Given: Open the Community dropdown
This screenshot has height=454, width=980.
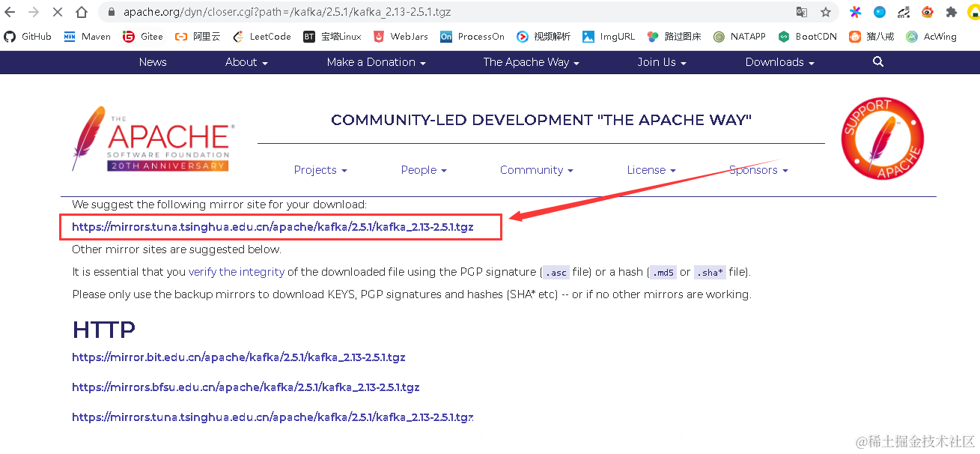Looking at the screenshot, I should click(x=536, y=170).
